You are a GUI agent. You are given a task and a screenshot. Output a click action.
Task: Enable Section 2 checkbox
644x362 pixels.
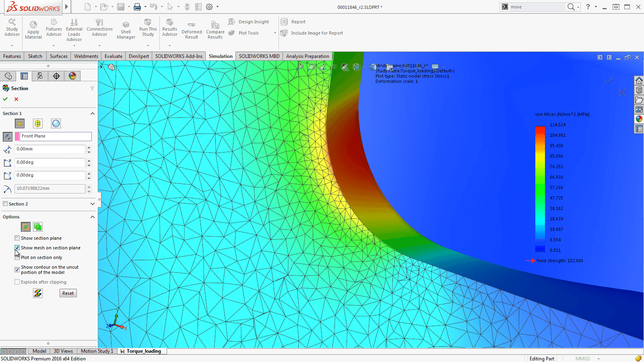coord(5,204)
